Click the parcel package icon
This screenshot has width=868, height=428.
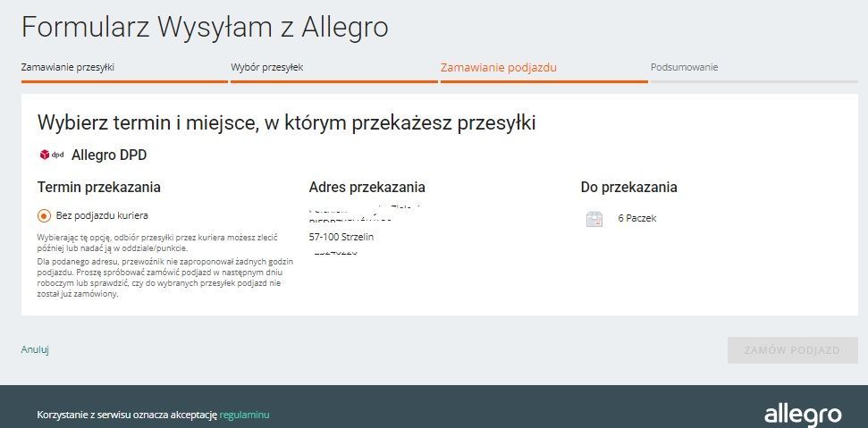point(594,219)
